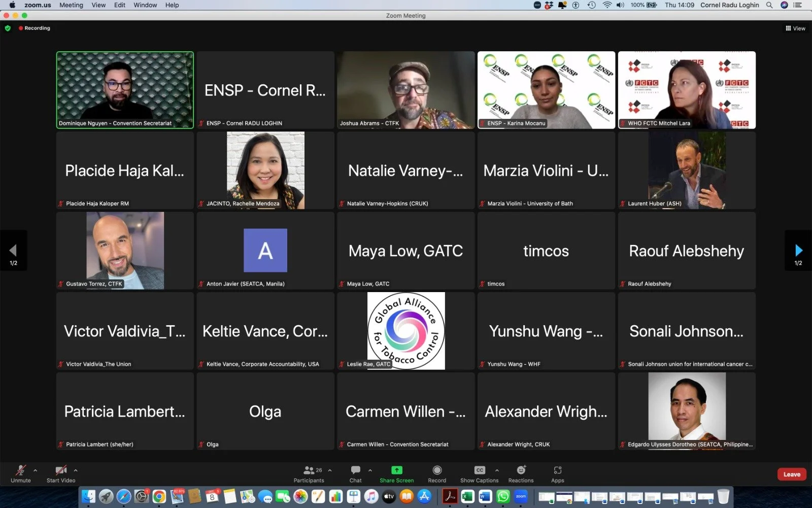
Task: Click Leslie Rae, GATC logo tile
Action: [x=405, y=331]
